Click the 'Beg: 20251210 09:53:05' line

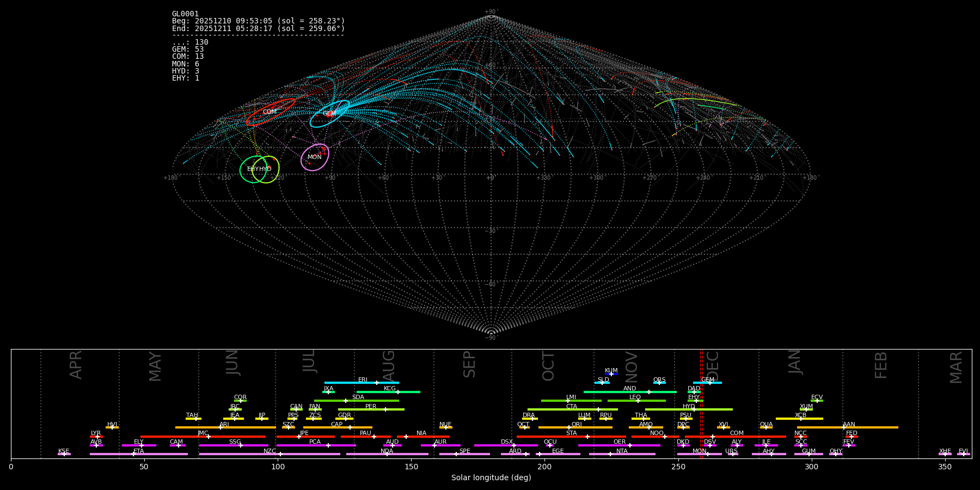click(259, 21)
